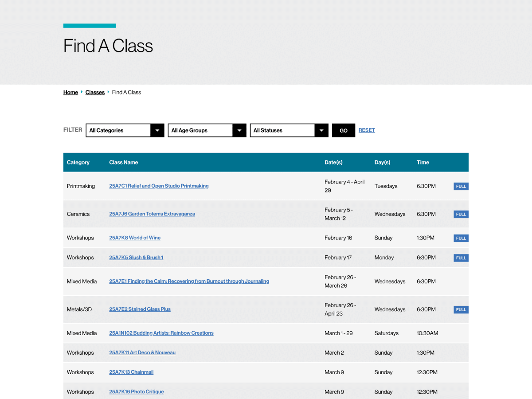Go to Home breadcrumb link
The height and width of the screenshot is (399, 532).
(70, 92)
